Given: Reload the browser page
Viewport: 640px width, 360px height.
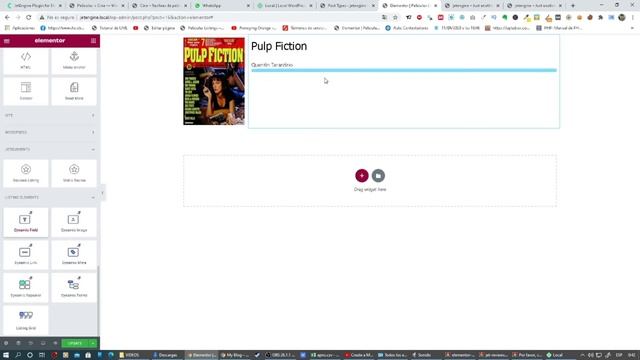Looking at the screenshot, I should (29, 18).
